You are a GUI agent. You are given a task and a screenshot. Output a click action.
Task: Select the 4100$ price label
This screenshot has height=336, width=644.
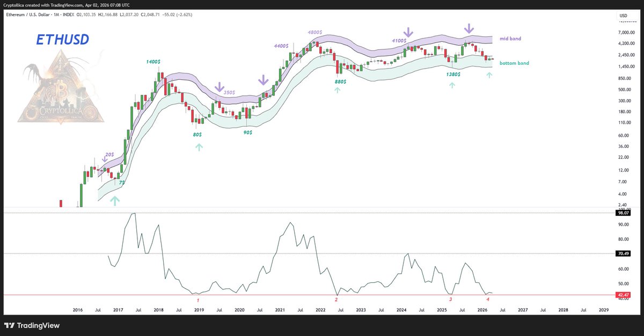pyautogui.click(x=399, y=40)
